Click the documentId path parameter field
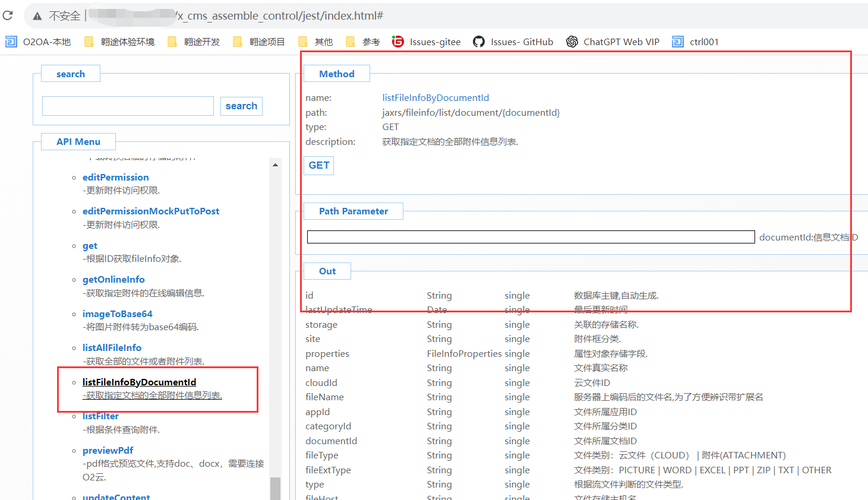 point(531,238)
